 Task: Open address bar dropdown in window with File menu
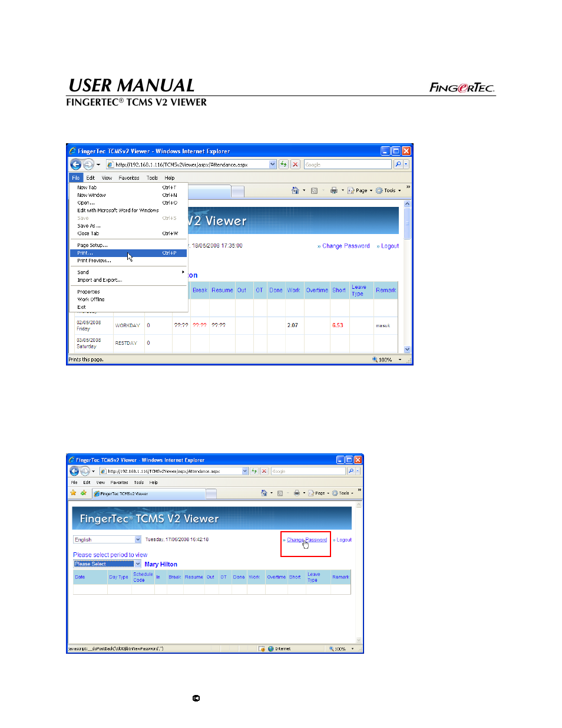coord(273,164)
